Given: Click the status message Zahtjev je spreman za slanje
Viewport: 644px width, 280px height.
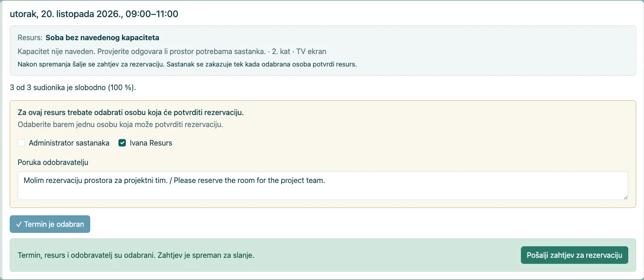Looking at the screenshot, I should coord(136,255).
